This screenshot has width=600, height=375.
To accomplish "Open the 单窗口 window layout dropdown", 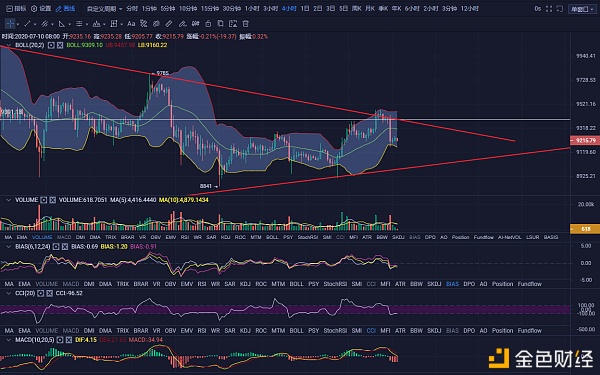I will click(x=582, y=9).
